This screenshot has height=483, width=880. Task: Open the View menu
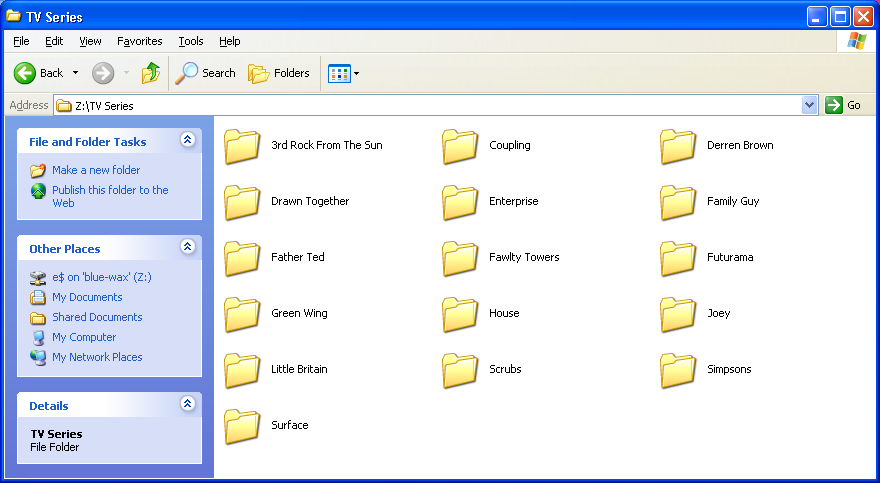(x=90, y=41)
